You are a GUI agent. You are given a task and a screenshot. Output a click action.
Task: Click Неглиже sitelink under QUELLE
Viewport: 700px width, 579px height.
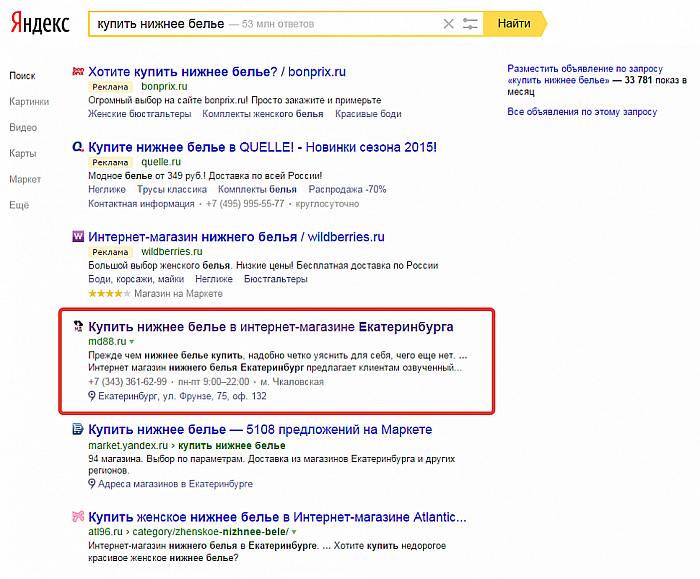click(x=107, y=189)
